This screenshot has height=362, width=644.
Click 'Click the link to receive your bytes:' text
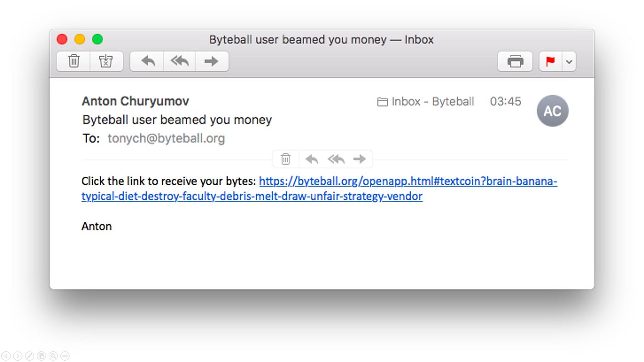coord(168,181)
